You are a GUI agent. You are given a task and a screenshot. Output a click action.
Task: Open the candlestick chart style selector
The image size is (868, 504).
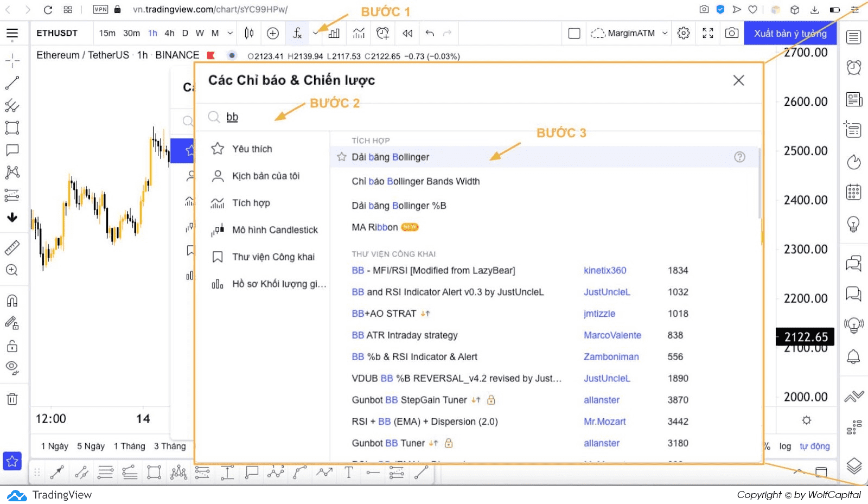pos(249,33)
